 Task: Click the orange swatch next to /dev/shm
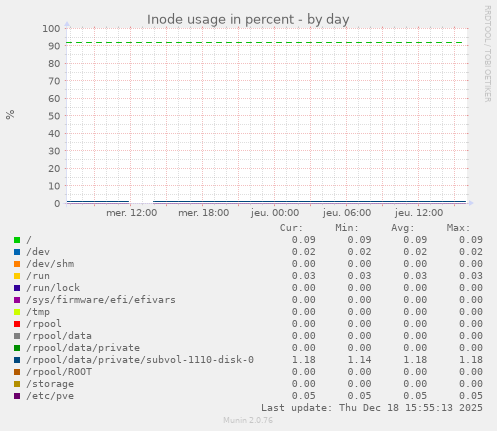(17, 264)
